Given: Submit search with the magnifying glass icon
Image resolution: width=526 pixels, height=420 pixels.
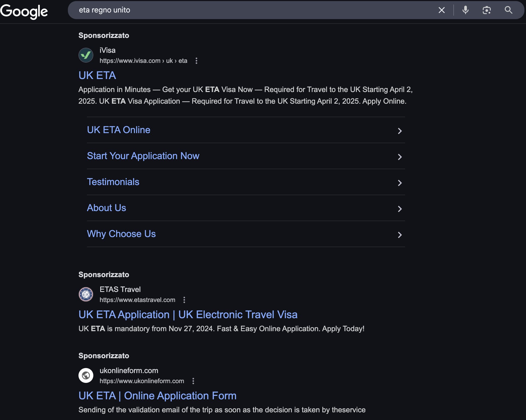Looking at the screenshot, I should [508, 10].
